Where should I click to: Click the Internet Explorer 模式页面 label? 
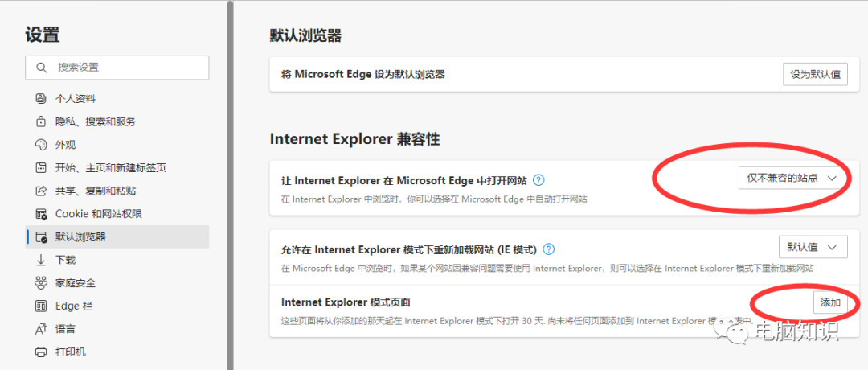click(346, 302)
